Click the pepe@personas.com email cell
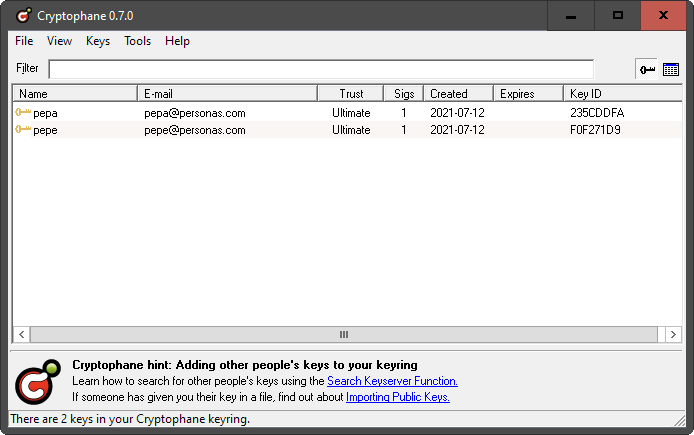The width and height of the screenshot is (694, 435). (195, 130)
